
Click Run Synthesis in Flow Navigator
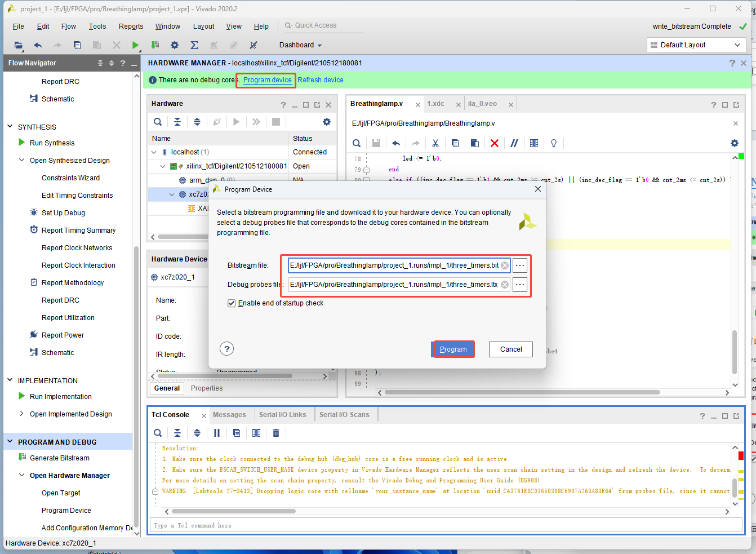[x=52, y=143]
